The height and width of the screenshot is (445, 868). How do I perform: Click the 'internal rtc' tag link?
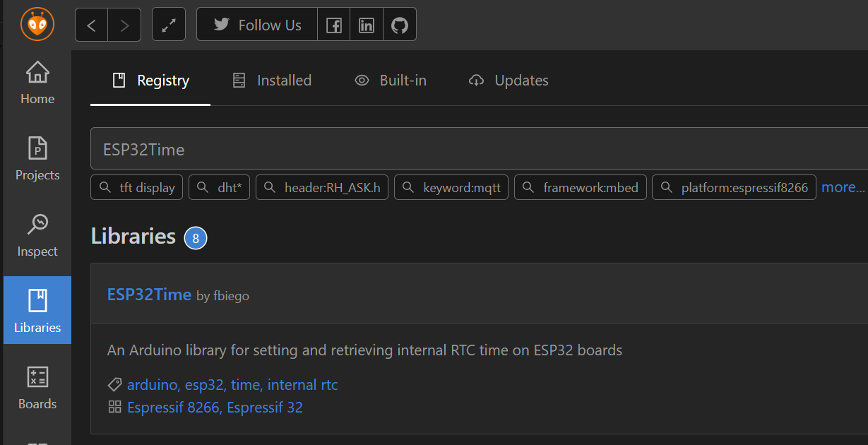tap(302, 385)
